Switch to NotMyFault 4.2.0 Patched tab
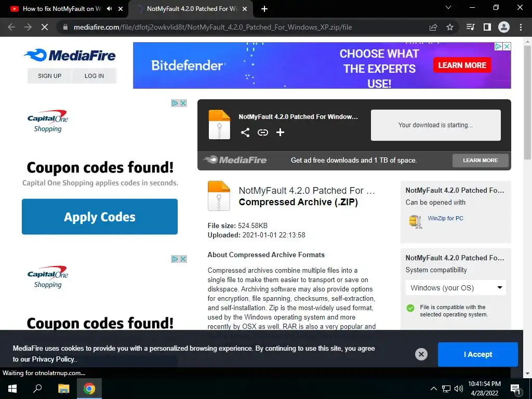Image resolution: width=532 pixels, height=399 pixels. pos(190,9)
